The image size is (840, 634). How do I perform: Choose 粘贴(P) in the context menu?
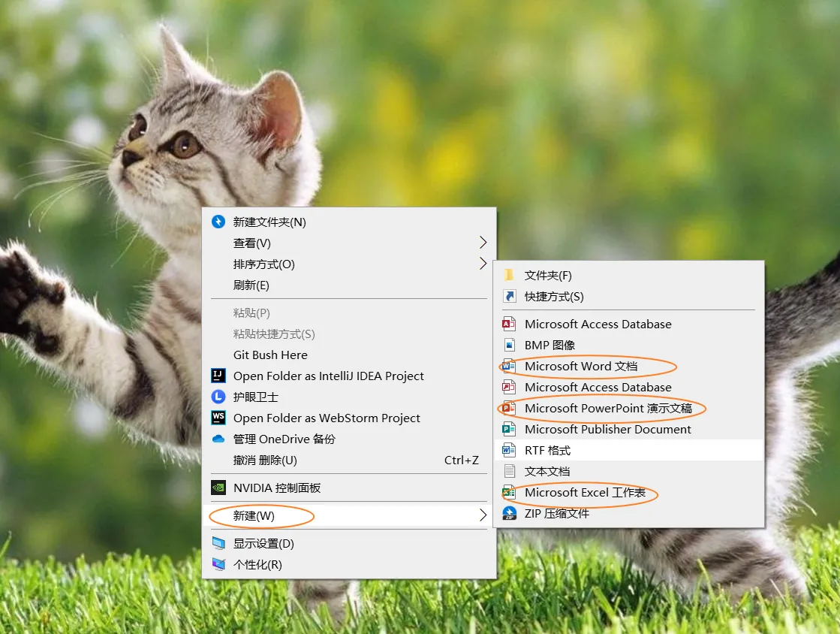point(349,313)
